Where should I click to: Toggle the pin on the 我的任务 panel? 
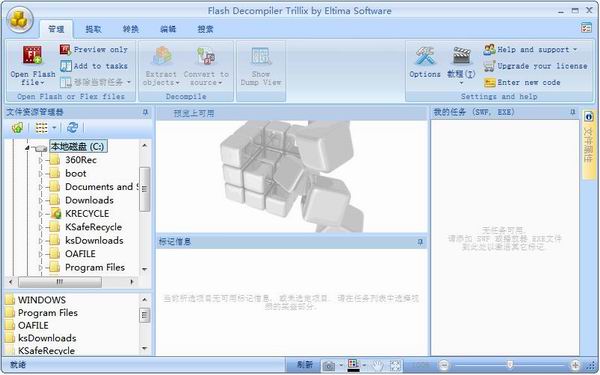[x=573, y=112]
